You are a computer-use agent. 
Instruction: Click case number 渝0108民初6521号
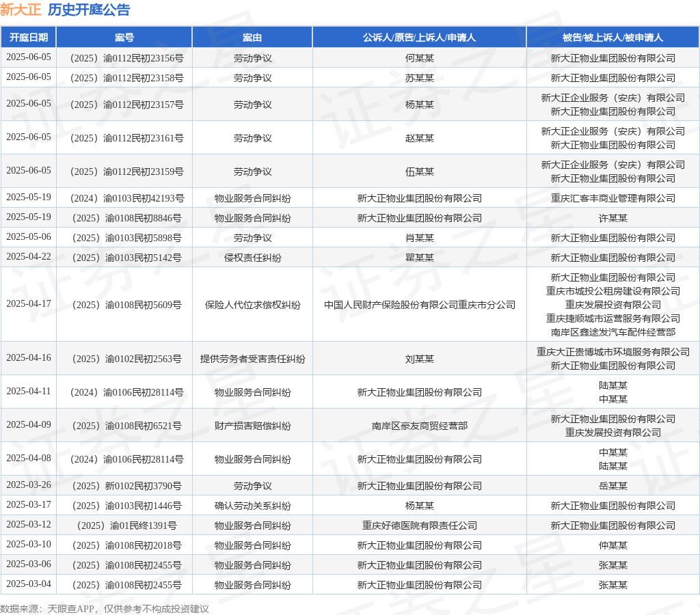[x=126, y=426]
